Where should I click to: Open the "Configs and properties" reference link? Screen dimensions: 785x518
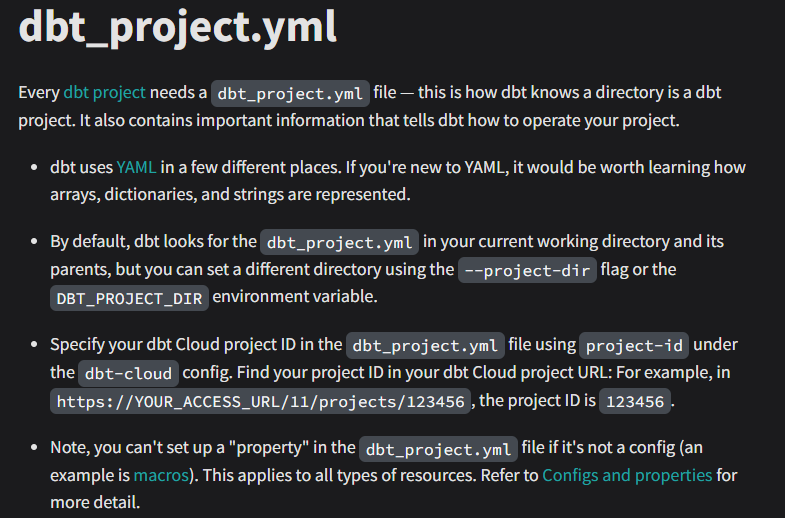coord(627,475)
